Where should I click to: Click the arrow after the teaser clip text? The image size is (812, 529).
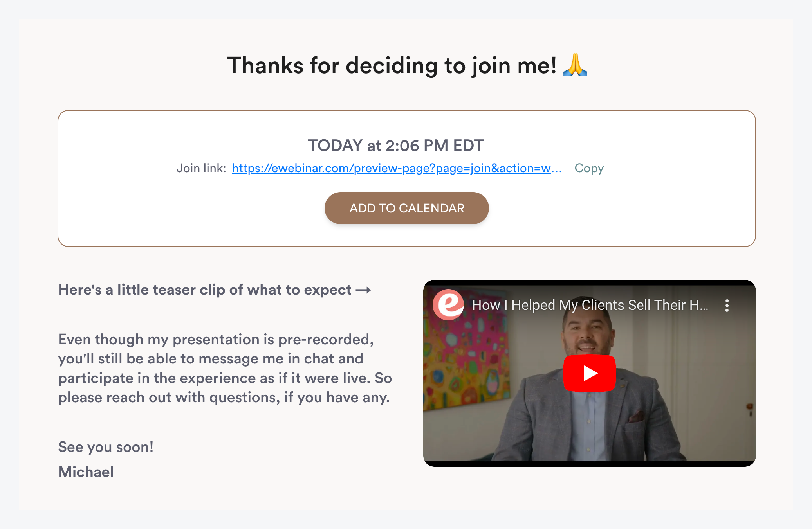pyautogui.click(x=363, y=290)
